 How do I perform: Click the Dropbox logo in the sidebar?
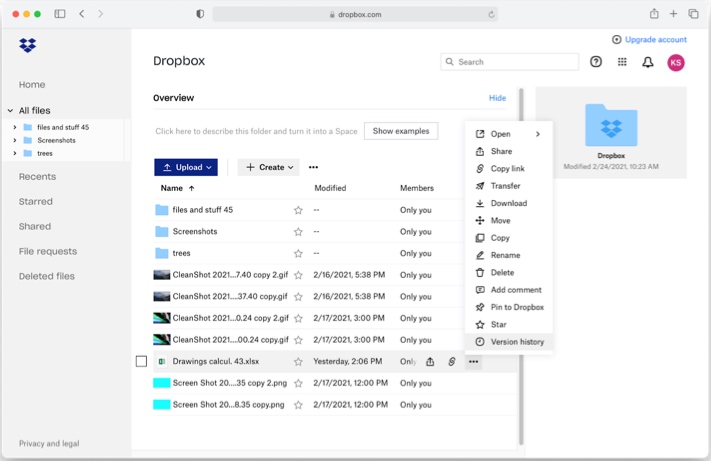tap(28, 45)
